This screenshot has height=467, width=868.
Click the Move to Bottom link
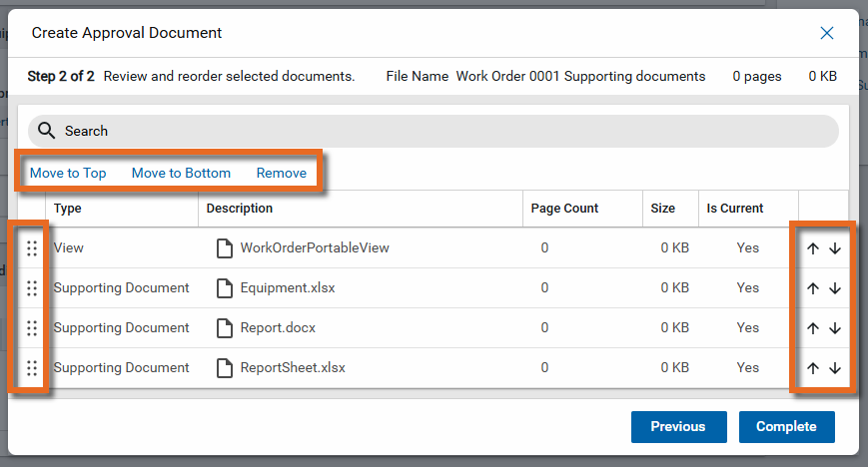[181, 173]
